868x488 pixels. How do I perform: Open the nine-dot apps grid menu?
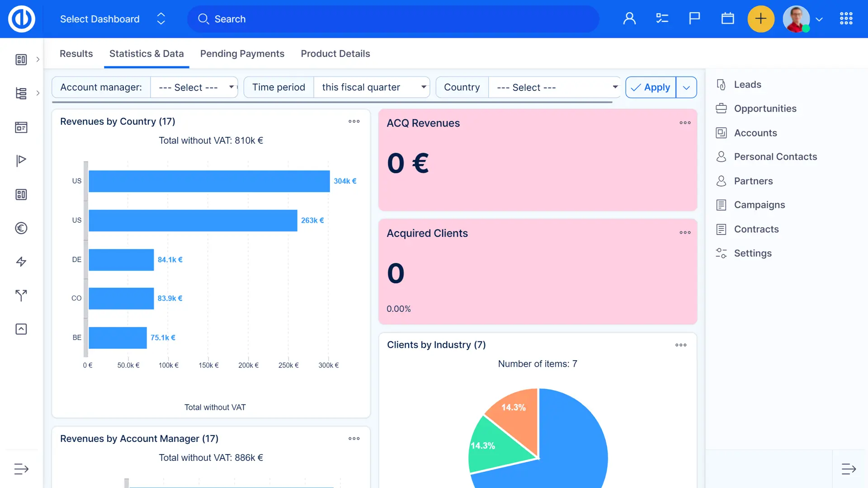[846, 19]
